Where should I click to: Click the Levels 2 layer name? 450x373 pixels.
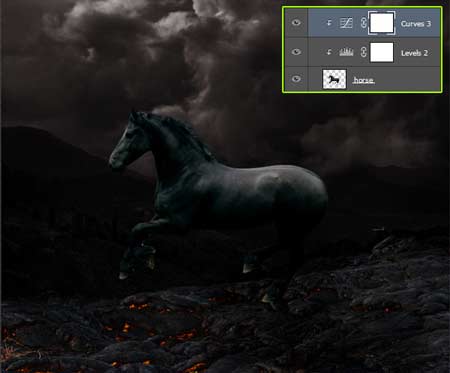point(414,53)
